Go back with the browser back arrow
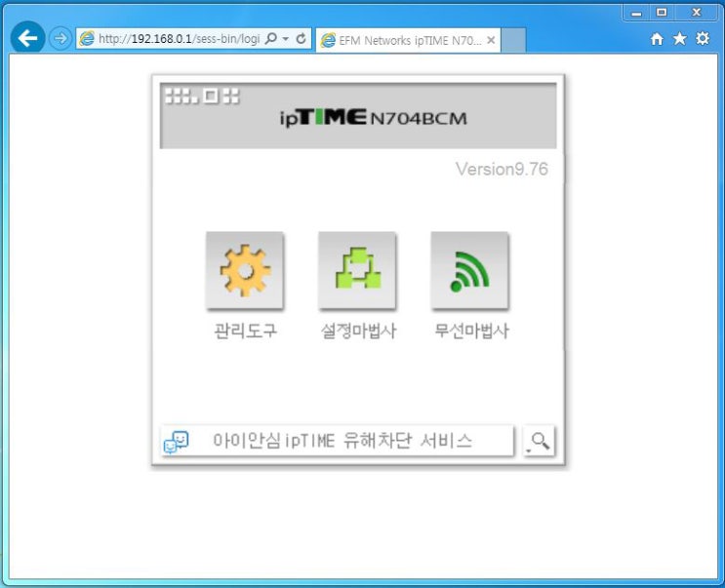725x588 pixels. [x=27, y=38]
